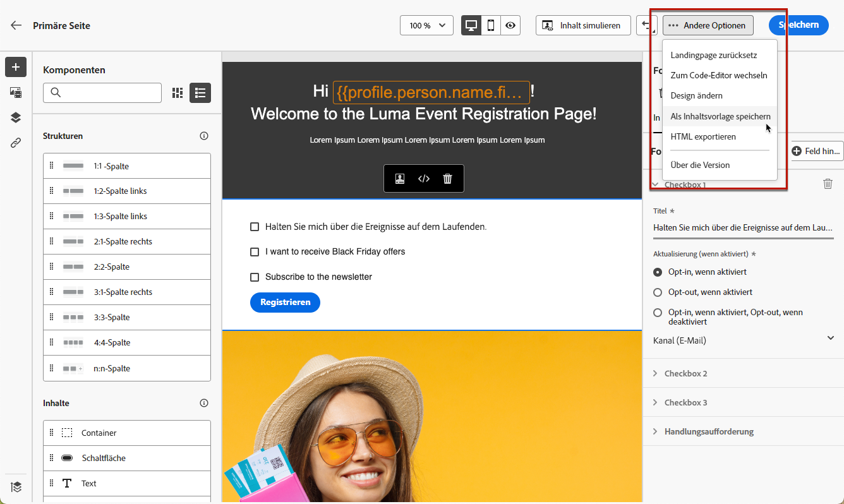Click the Lorem Ipsum subtitle text
This screenshot has height=504, width=844.
click(427, 140)
